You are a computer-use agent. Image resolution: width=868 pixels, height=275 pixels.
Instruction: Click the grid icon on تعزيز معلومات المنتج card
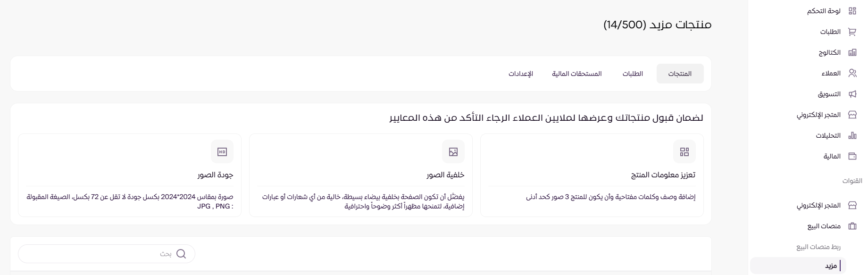point(684,151)
